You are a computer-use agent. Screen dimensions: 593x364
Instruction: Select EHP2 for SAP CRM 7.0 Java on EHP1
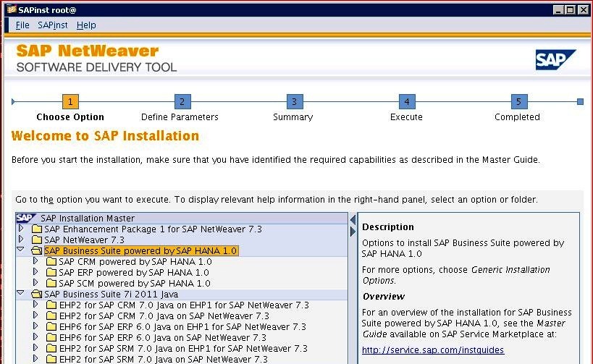(x=184, y=305)
